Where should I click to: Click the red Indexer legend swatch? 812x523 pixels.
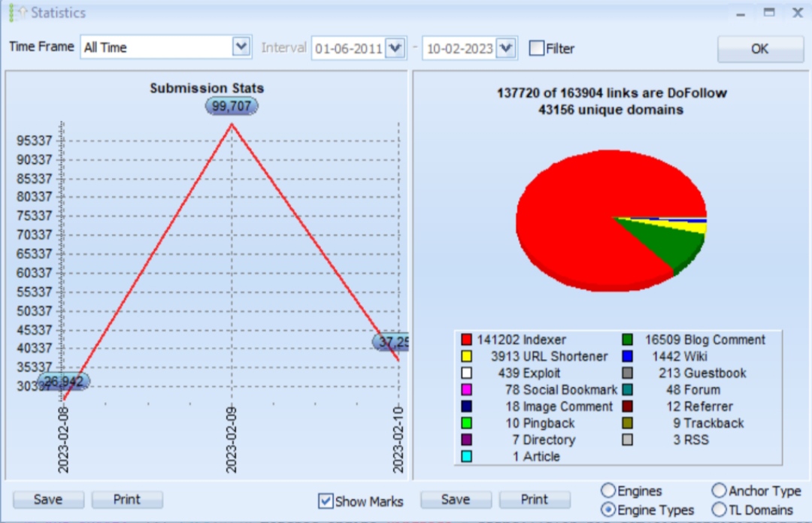click(x=467, y=340)
